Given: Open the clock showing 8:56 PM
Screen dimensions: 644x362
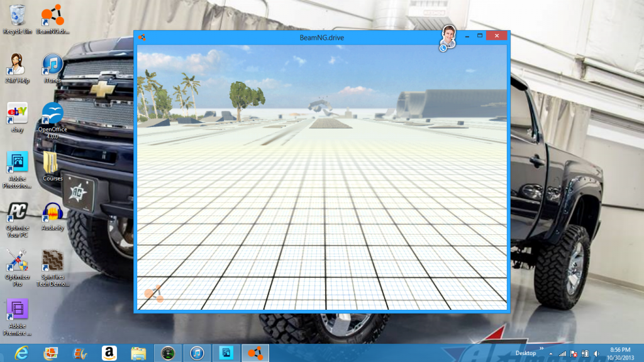Looking at the screenshot, I should [x=620, y=353].
